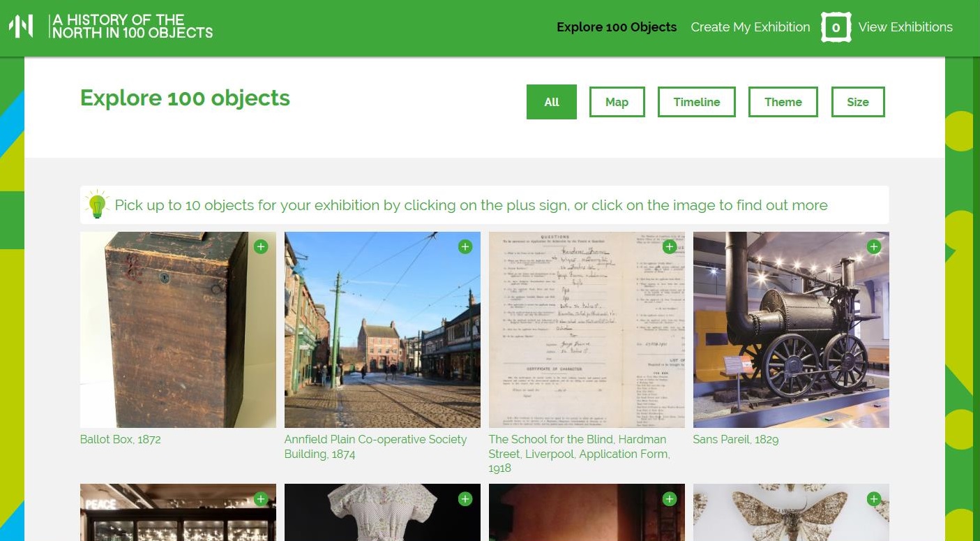Image resolution: width=980 pixels, height=541 pixels.
Task: Add the PEACE sign display case object with plus
Action: (x=261, y=498)
